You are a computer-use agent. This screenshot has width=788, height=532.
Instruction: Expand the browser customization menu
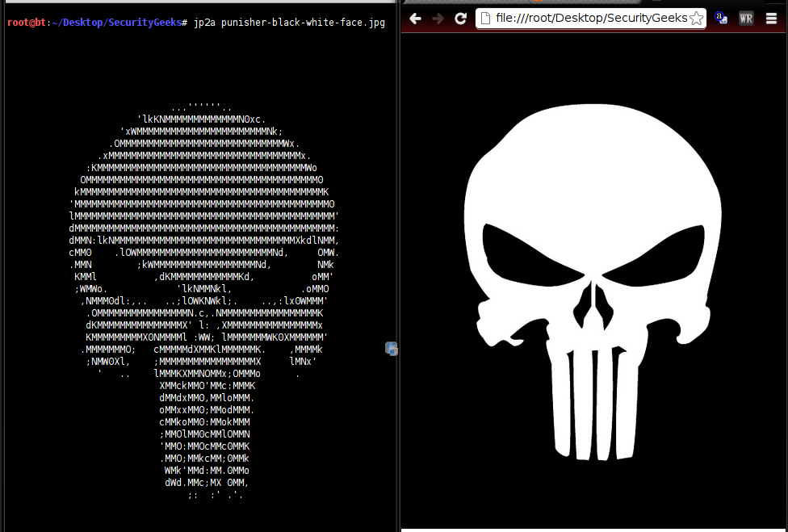[x=770, y=18]
